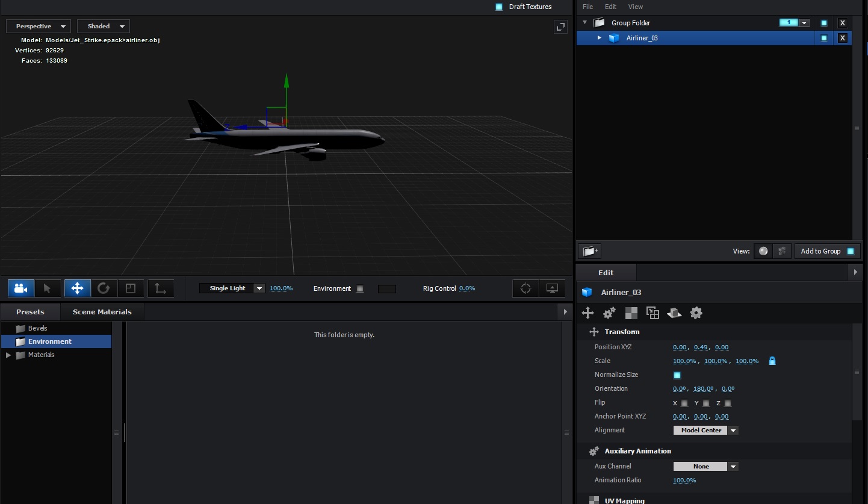Maximize the viewport with expand icon

pos(560,26)
